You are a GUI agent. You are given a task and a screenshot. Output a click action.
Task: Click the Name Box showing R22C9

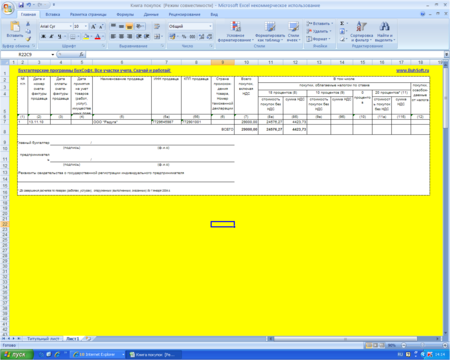click(x=28, y=54)
